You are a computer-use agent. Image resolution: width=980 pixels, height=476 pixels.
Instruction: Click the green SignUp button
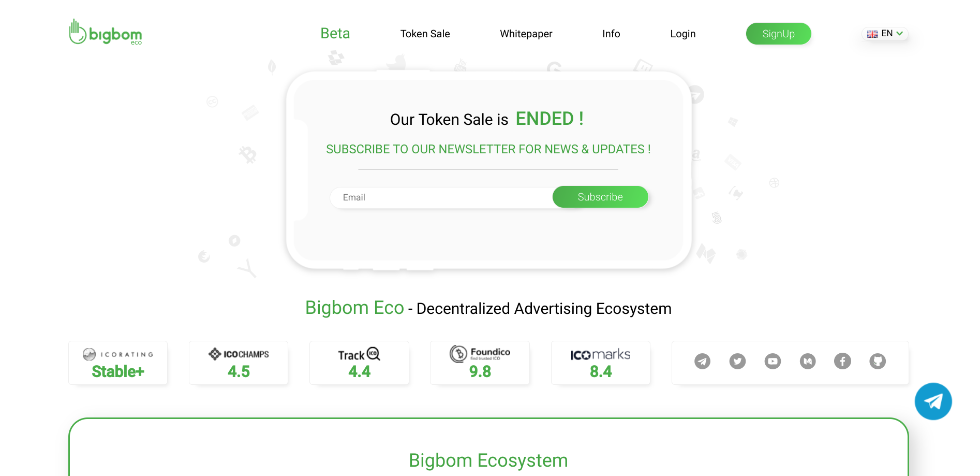tap(779, 34)
